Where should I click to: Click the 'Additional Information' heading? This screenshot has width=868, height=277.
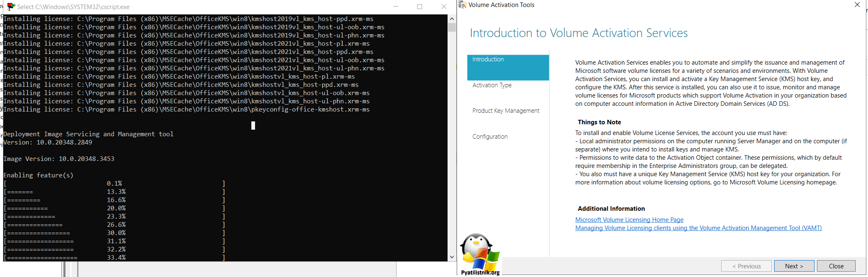611,209
